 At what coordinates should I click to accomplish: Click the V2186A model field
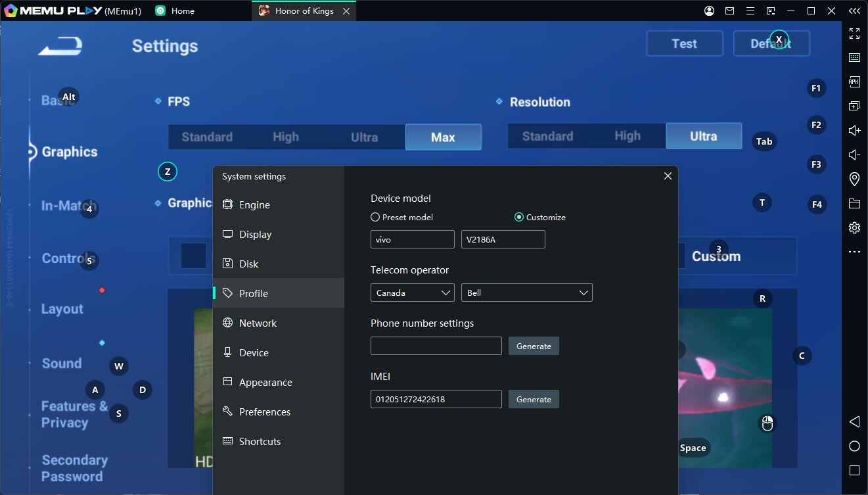click(503, 239)
